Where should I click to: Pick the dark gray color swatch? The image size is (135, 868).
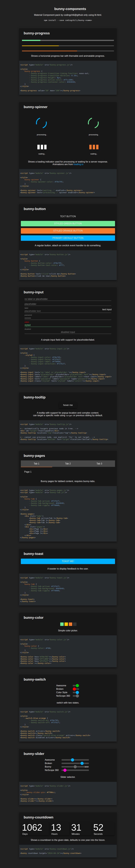click(x=75, y=624)
